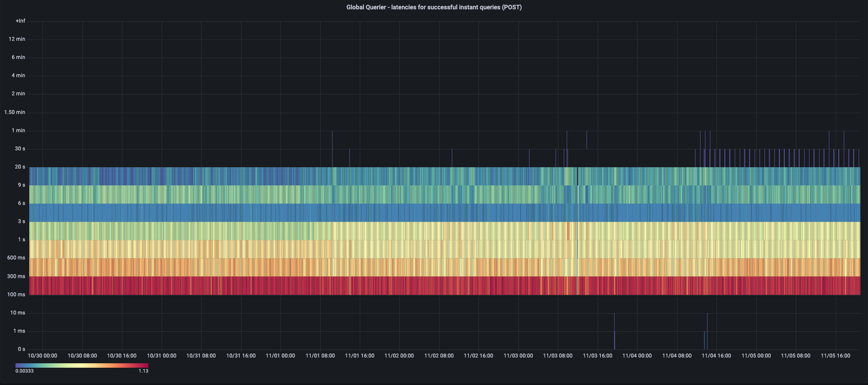Click the '11/01 00:00' time axis label
The width and height of the screenshot is (868, 385).
(280, 356)
